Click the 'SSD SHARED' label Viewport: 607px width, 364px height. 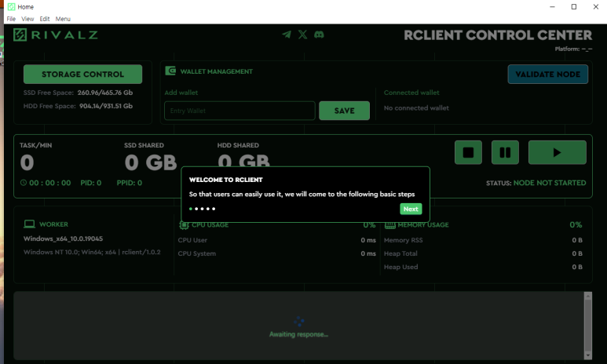tap(144, 145)
